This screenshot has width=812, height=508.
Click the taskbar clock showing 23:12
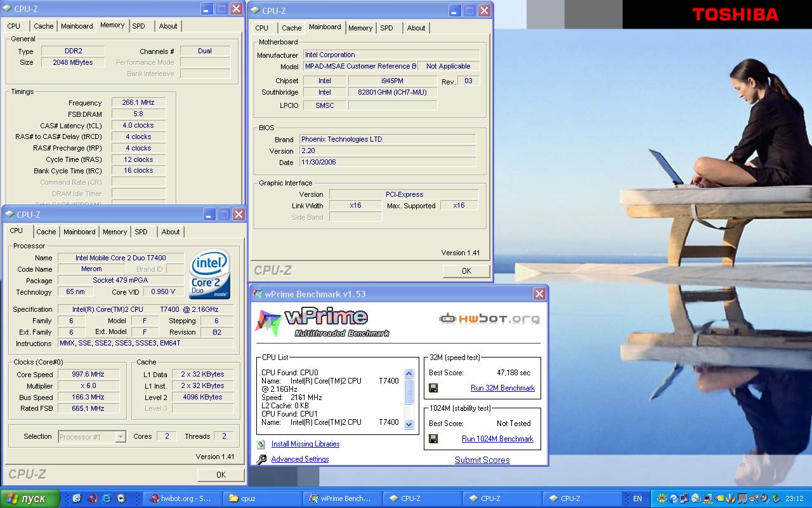(x=794, y=498)
